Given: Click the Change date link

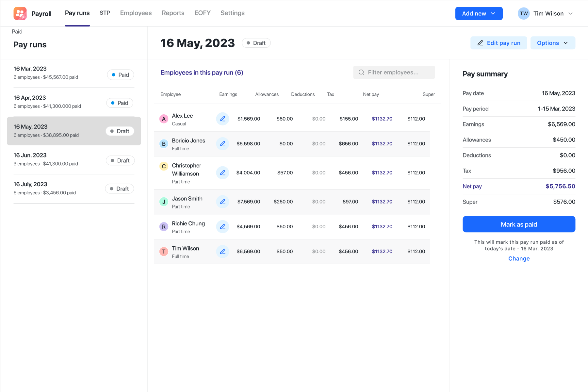Looking at the screenshot, I should tap(519, 258).
